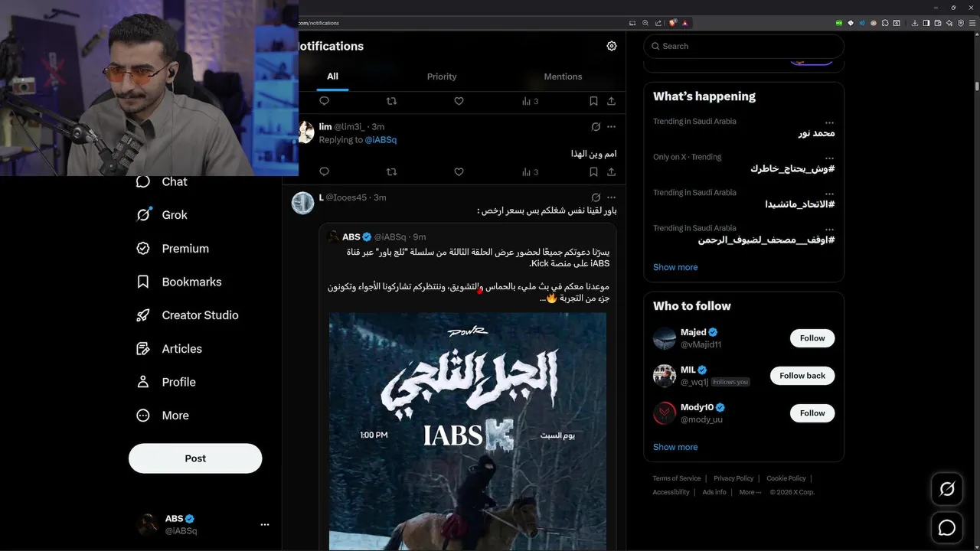Switch to Mentions tab
The height and width of the screenshot is (551, 980).
pos(563,77)
